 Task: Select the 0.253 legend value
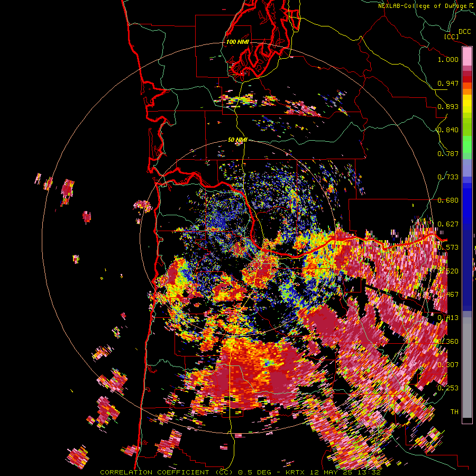[448, 388]
